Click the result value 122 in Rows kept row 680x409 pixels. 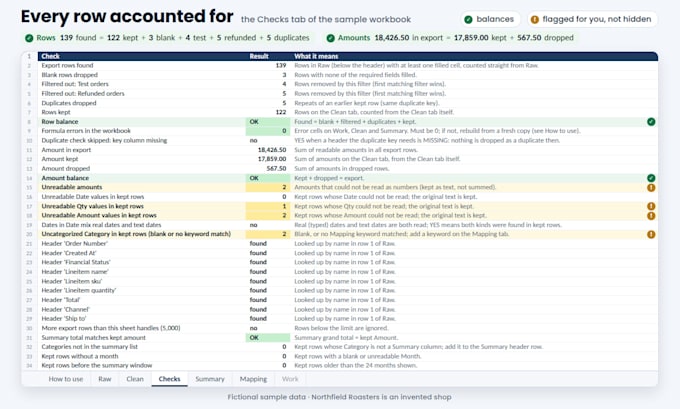(281, 112)
